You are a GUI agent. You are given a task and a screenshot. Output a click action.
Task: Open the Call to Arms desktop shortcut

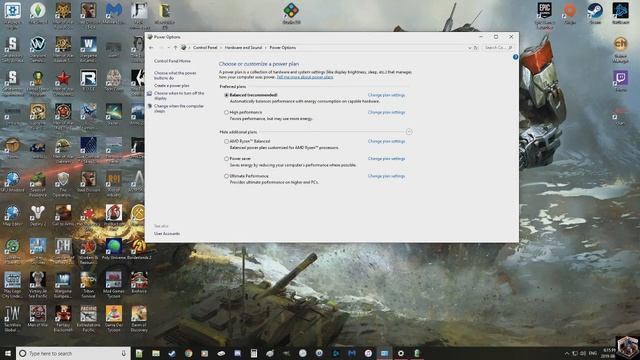click(63, 216)
